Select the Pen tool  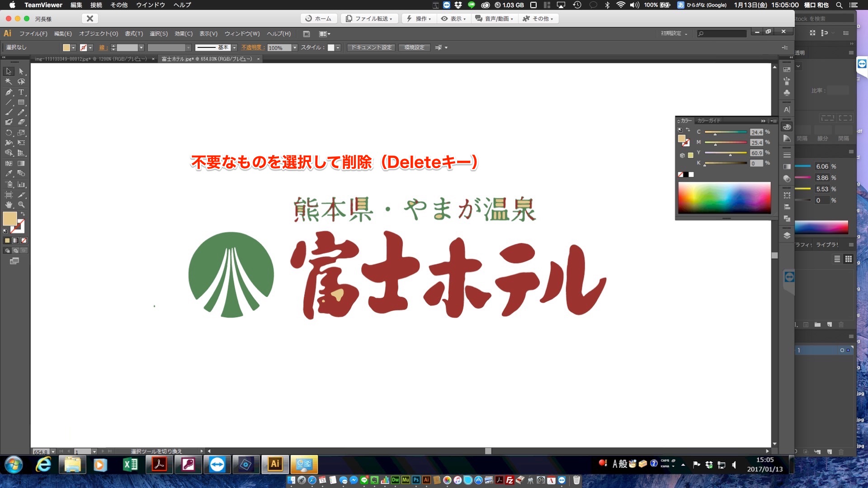click(x=9, y=92)
